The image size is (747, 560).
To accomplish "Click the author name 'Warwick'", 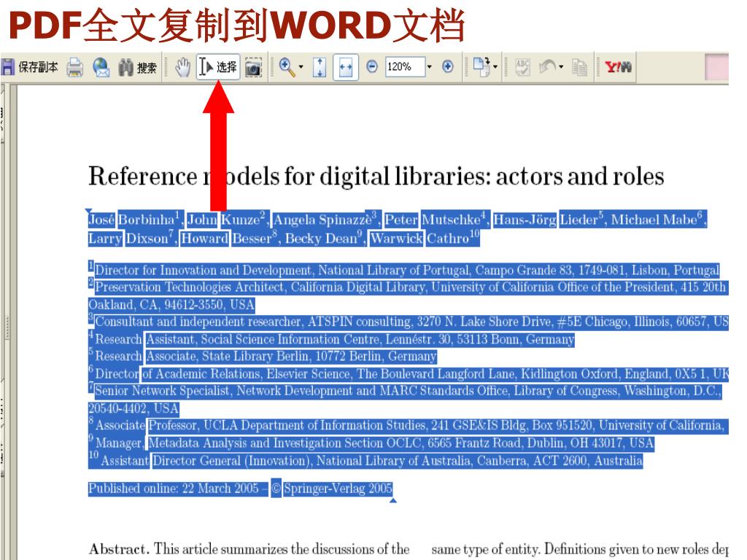I will [396, 238].
